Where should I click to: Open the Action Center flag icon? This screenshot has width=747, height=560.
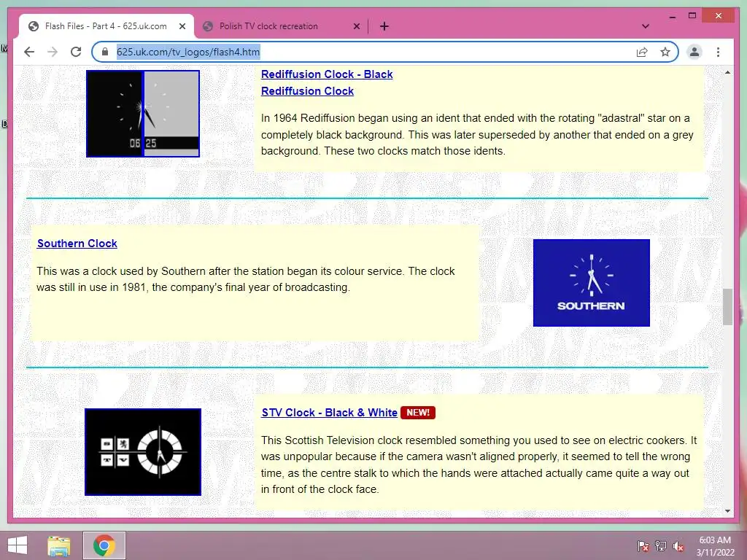point(643,546)
